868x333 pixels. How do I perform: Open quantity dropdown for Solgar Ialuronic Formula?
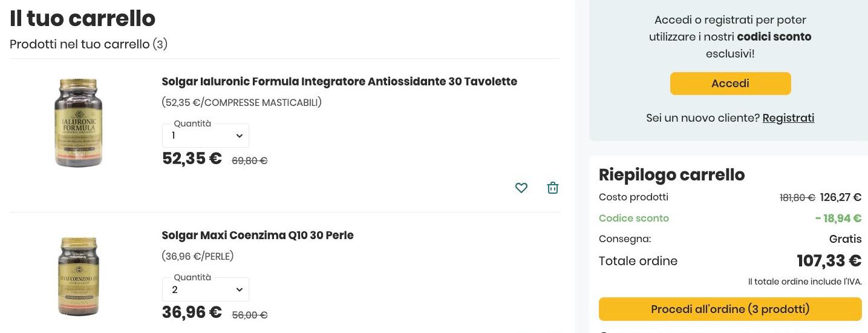coord(206,136)
